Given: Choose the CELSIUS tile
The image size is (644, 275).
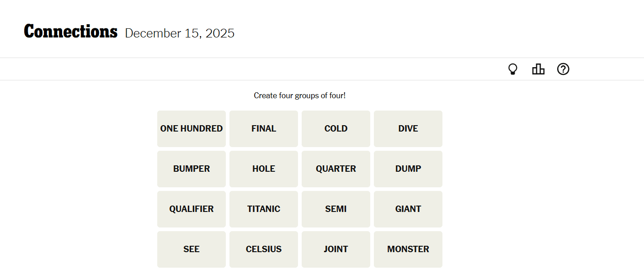Looking at the screenshot, I should pos(264,249).
